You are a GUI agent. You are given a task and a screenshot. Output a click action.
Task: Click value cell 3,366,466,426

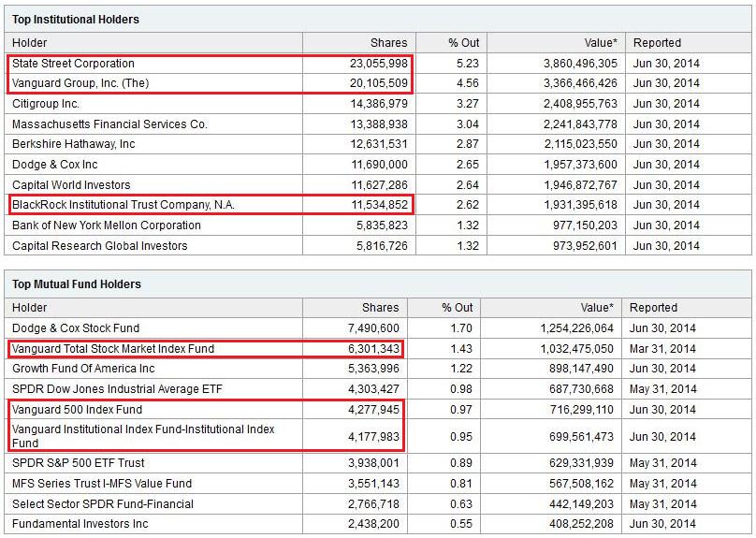click(x=580, y=83)
